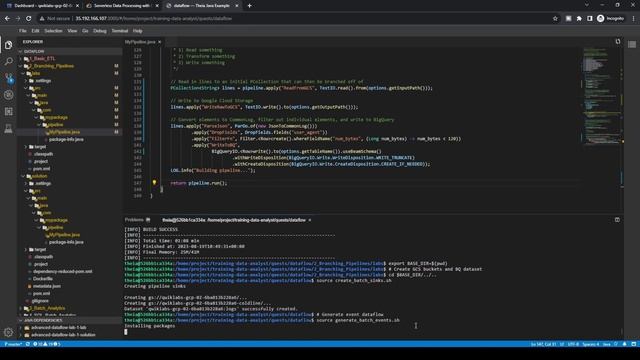Open the Test flask icon in the sidebar
This screenshot has height=360, width=640.
[9, 129]
